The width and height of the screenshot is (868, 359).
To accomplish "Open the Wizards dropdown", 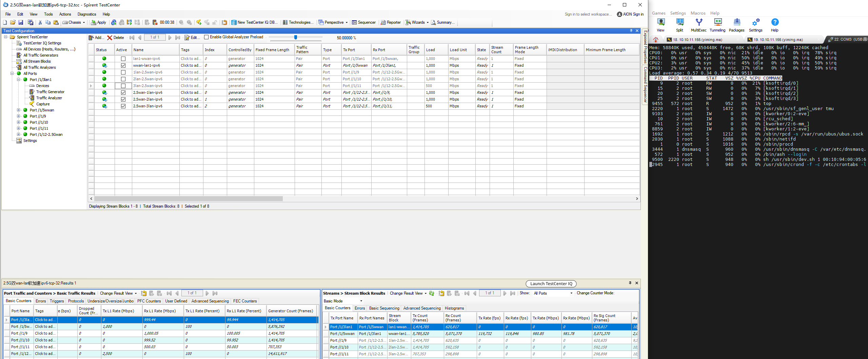I will coord(417,22).
